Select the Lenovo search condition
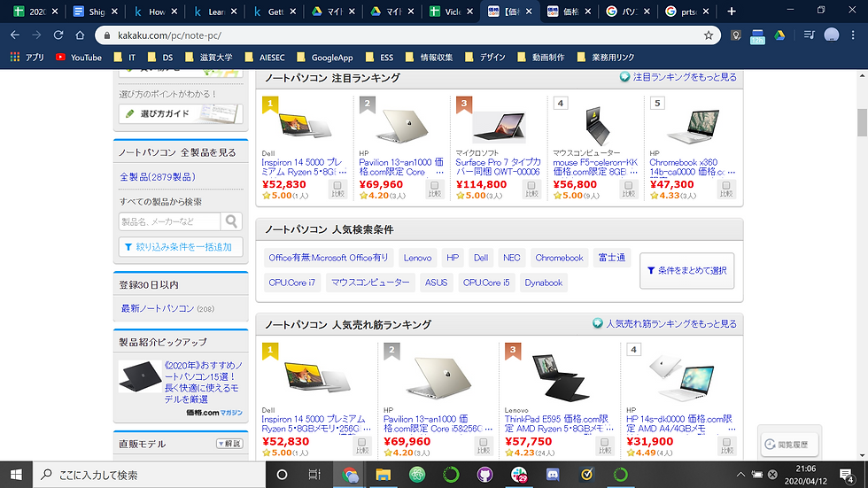Viewport: 868px width, 488px height. coord(417,258)
